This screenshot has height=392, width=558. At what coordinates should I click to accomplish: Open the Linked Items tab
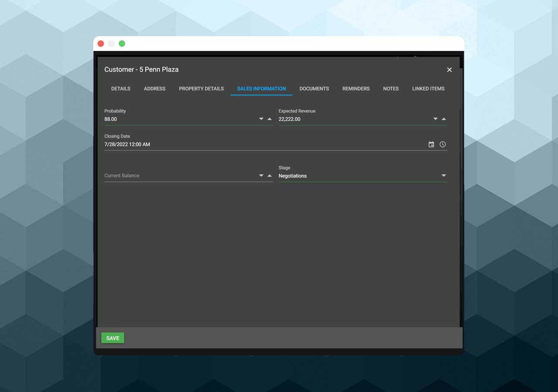pyautogui.click(x=428, y=88)
